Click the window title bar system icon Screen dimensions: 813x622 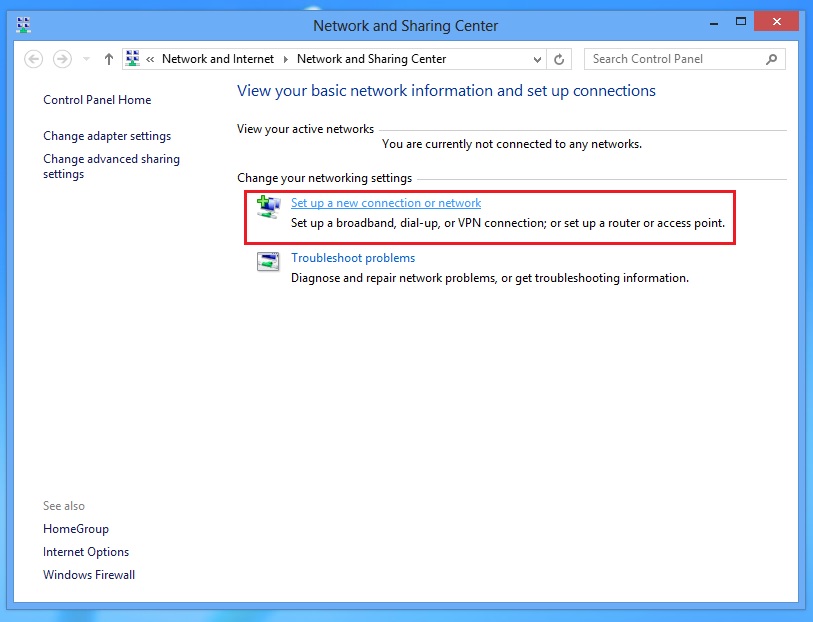point(23,25)
